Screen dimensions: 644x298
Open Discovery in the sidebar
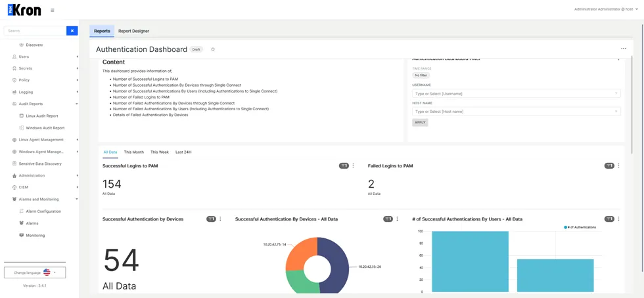click(34, 45)
